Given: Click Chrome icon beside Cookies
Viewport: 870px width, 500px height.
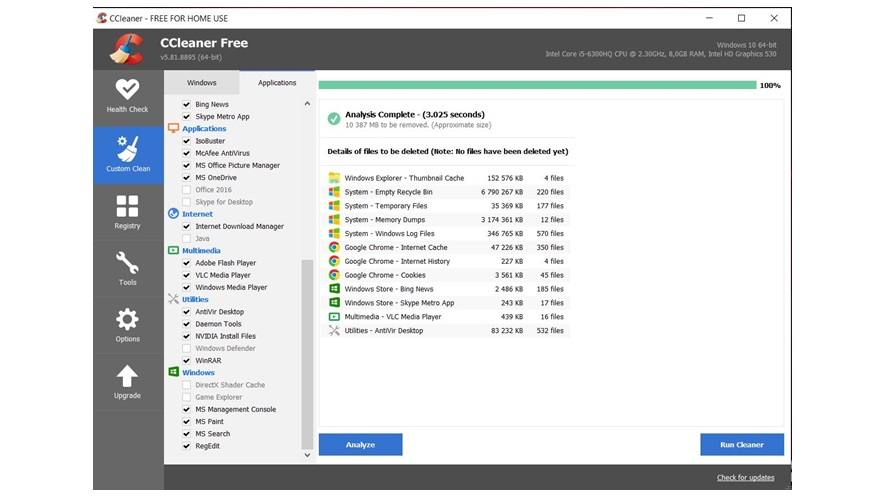Looking at the screenshot, I should click(334, 275).
